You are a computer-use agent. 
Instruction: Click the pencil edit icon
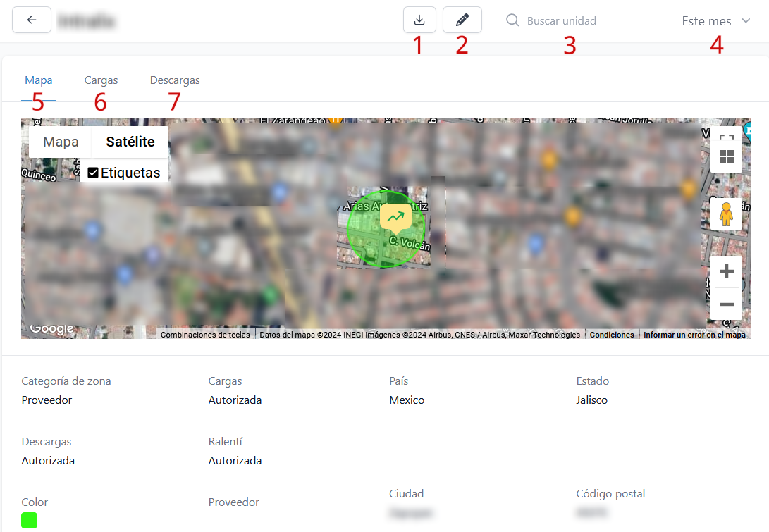tap(462, 20)
